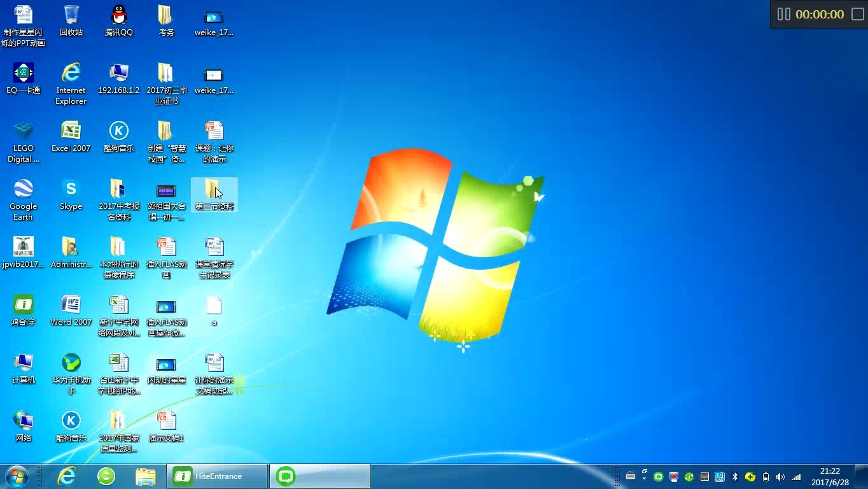The height and width of the screenshot is (489, 868).
Task: Select the 创建"智慧校园"资 folder
Action: pos(166,142)
